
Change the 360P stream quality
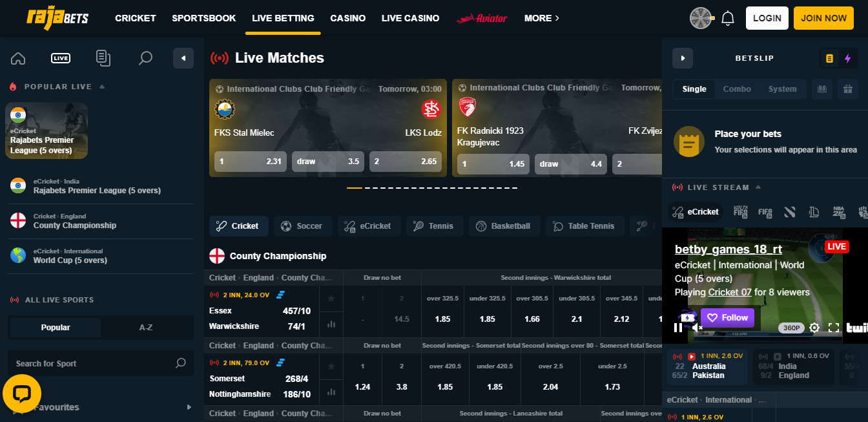(x=791, y=328)
